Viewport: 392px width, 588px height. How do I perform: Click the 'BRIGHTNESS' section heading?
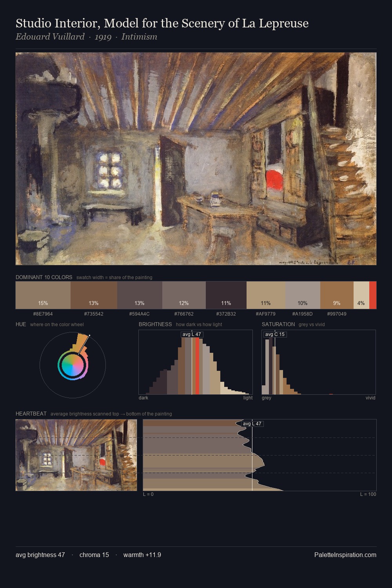[x=155, y=324]
